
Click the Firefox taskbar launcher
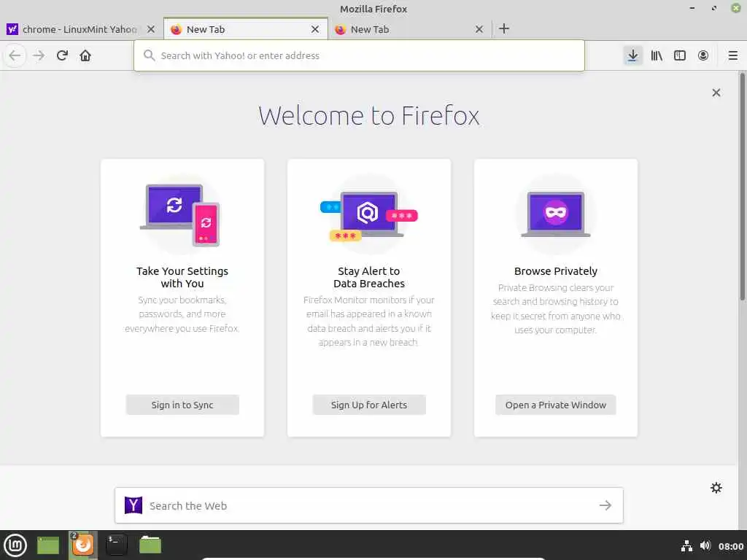tap(83, 545)
